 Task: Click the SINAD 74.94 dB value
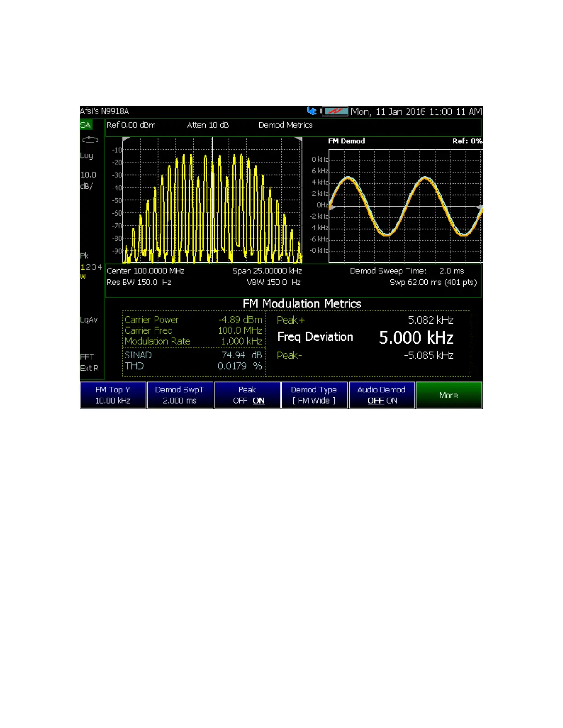pos(241,355)
